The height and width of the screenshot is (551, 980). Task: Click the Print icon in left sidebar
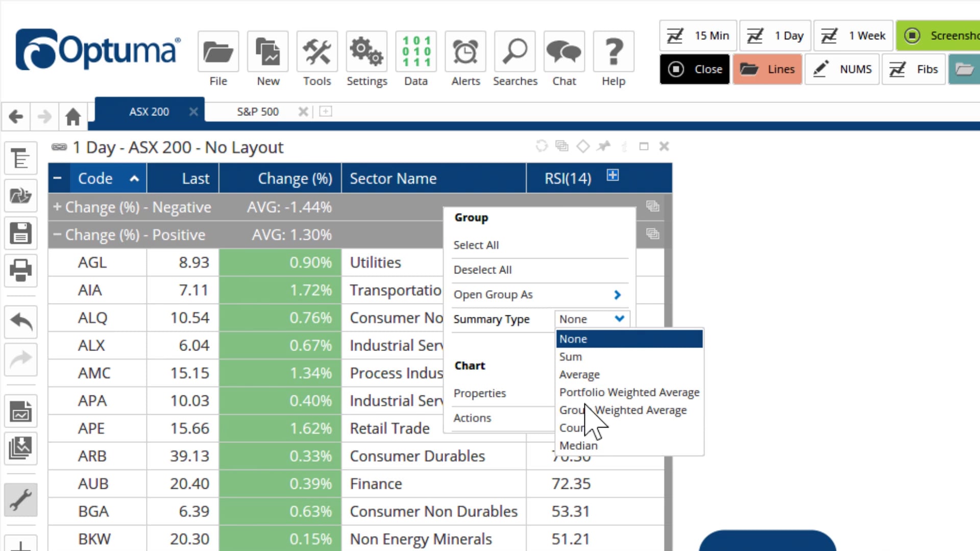[x=20, y=270]
